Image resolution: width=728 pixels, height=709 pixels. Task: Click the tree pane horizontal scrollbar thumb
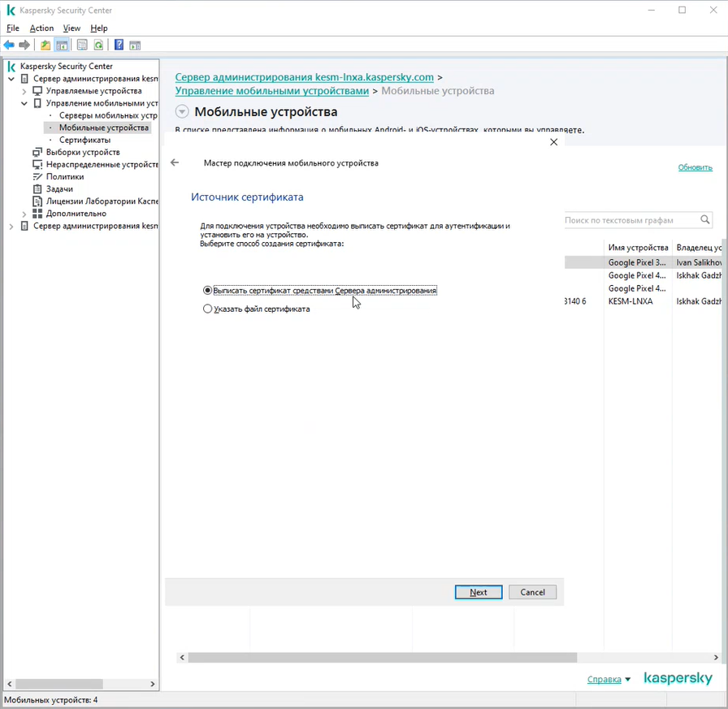59,684
